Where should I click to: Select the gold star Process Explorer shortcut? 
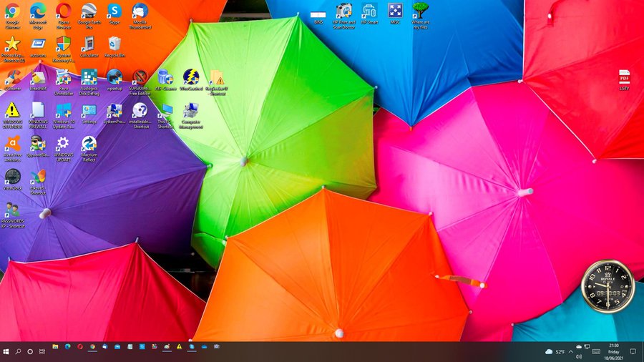[12, 49]
